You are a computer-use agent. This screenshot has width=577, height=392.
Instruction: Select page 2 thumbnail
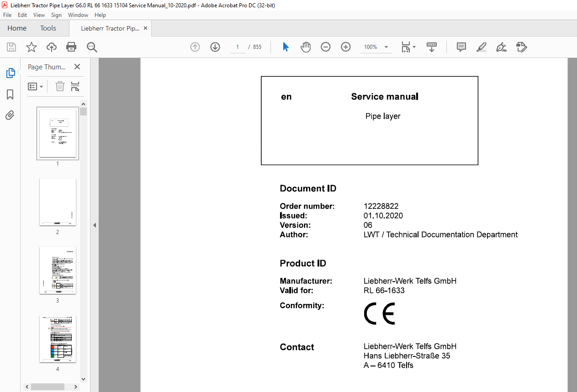click(x=58, y=202)
